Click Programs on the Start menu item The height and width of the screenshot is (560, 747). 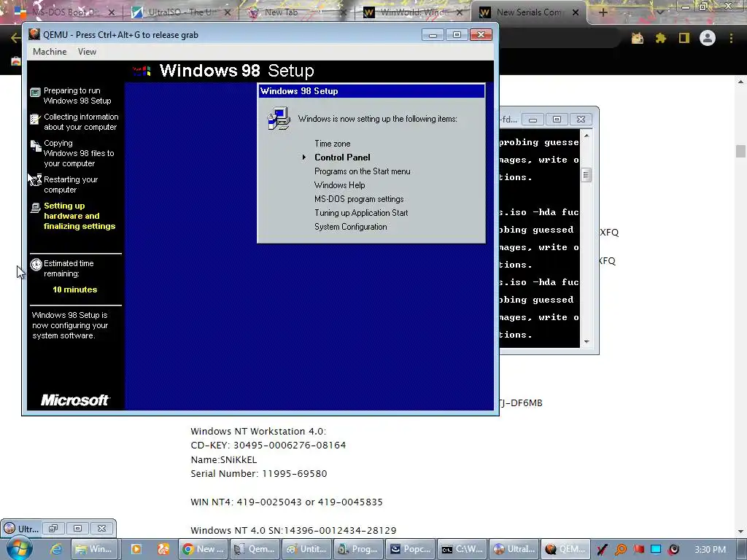click(362, 171)
